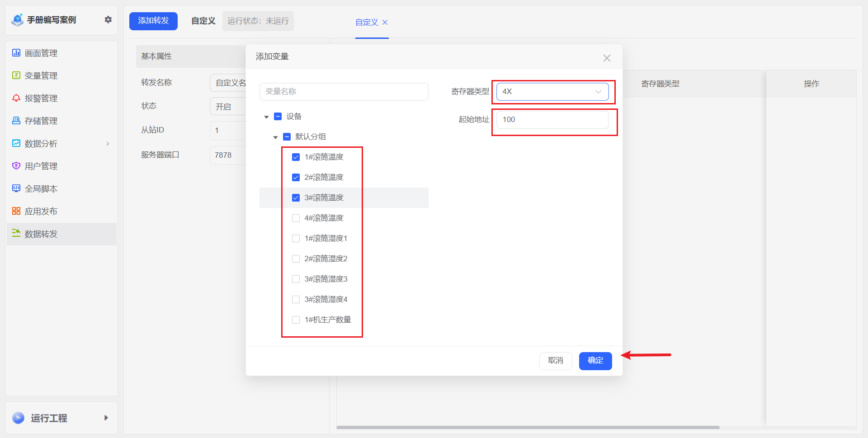Click the project settings gear icon
Image resolution: width=868 pixels, height=438 pixels.
click(x=108, y=19)
